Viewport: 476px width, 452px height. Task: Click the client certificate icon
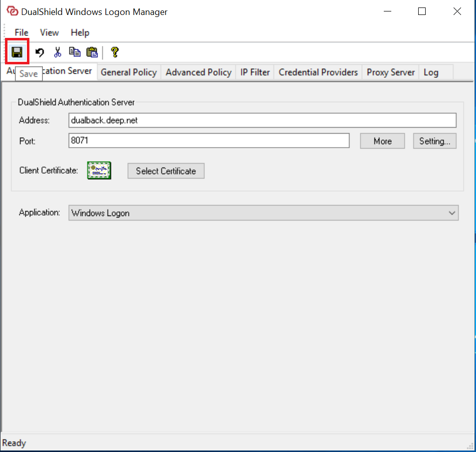point(99,171)
